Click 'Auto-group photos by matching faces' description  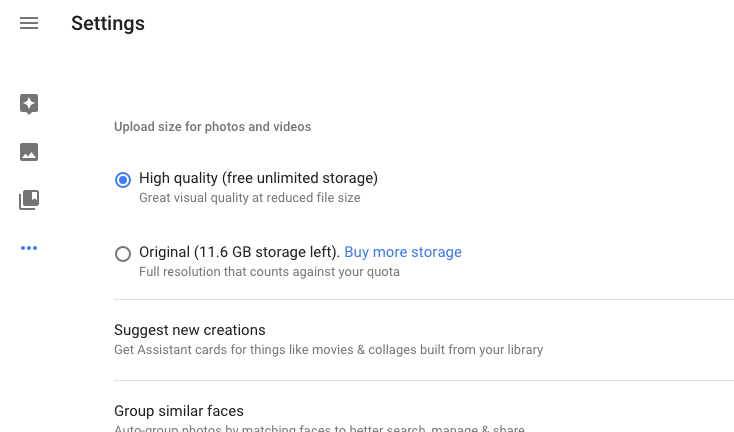tap(319, 428)
